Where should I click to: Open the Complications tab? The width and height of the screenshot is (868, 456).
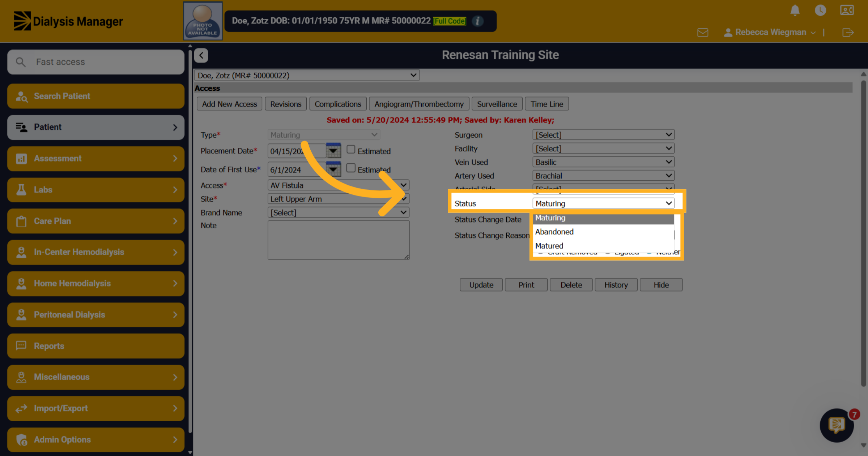click(x=338, y=104)
